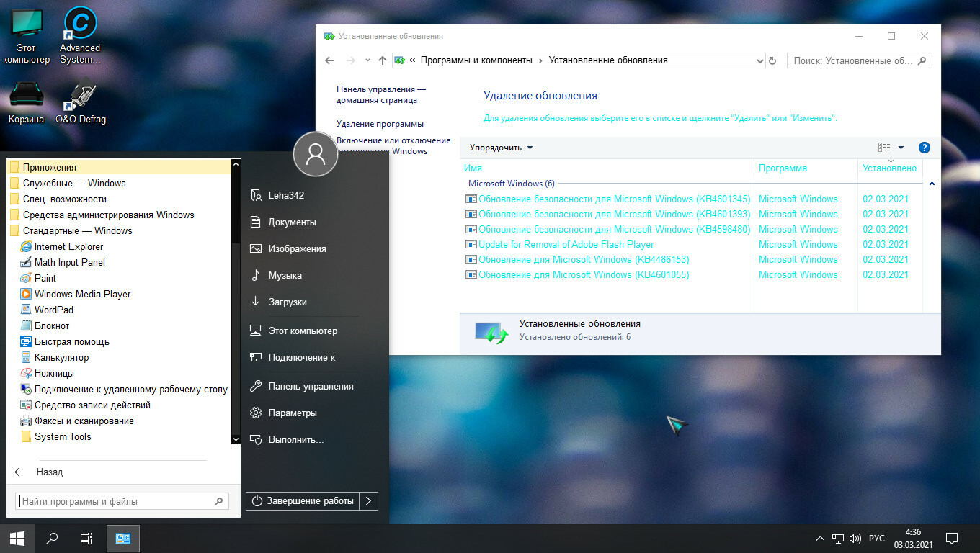980x553 pixels.
Task: Click Поиск: Установленные обновления search field
Action: tap(860, 60)
